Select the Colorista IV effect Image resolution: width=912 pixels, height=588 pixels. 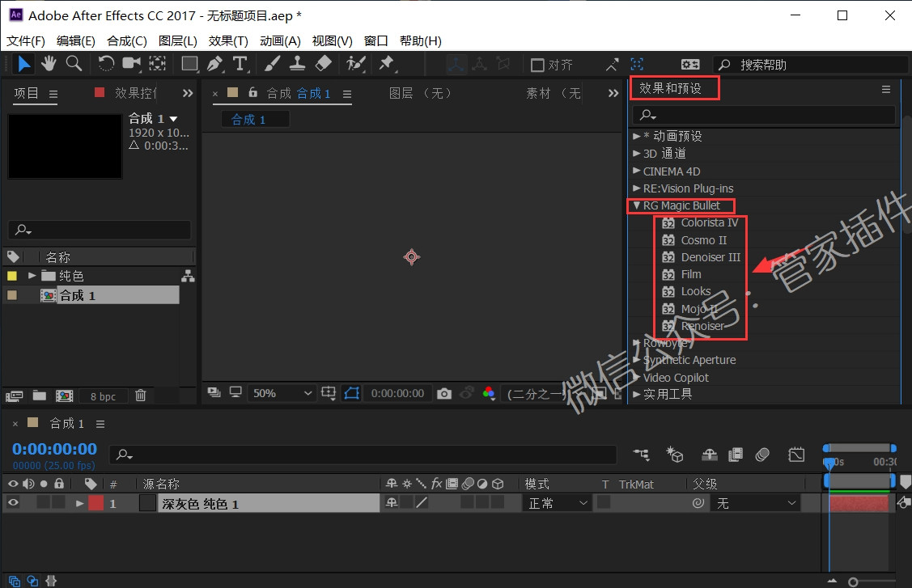(x=710, y=222)
